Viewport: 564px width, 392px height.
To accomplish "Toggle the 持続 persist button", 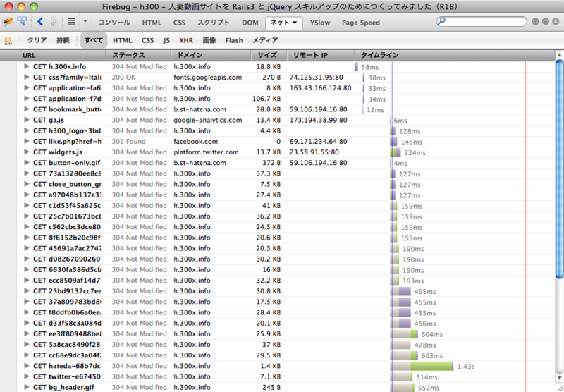I will [63, 40].
